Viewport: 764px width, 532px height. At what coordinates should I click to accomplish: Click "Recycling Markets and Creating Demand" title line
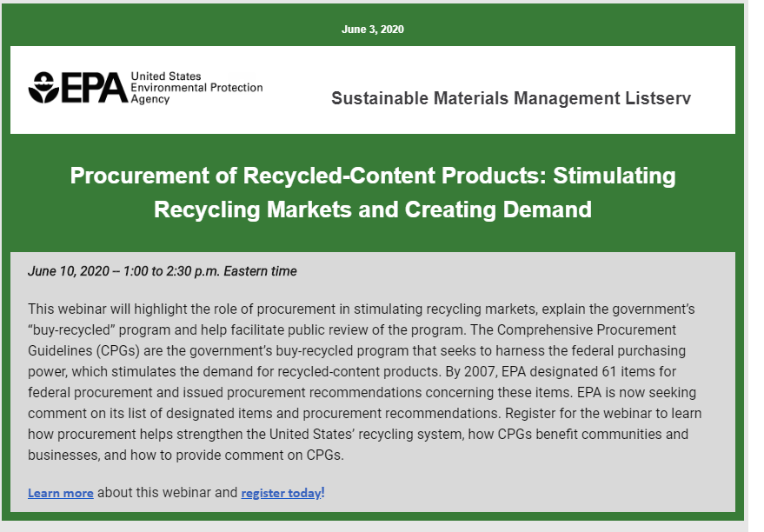tap(372, 209)
